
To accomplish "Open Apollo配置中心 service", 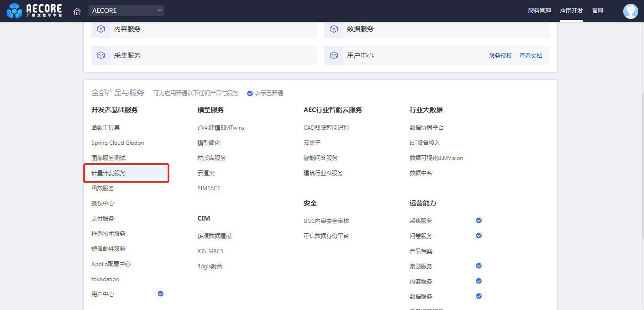I will pyautogui.click(x=111, y=264).
